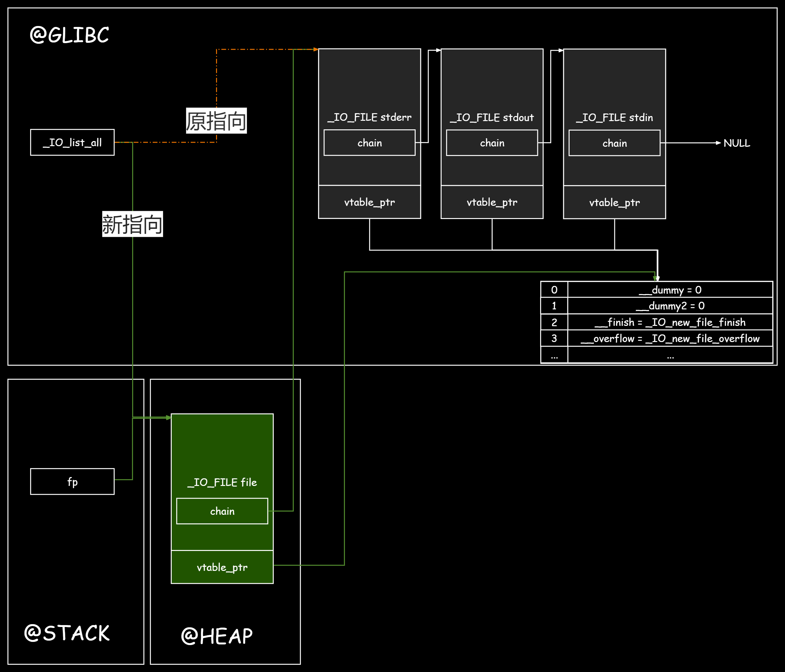785x672 pixels.
Task: Select the 新指向 label
Action: (132, 224)
